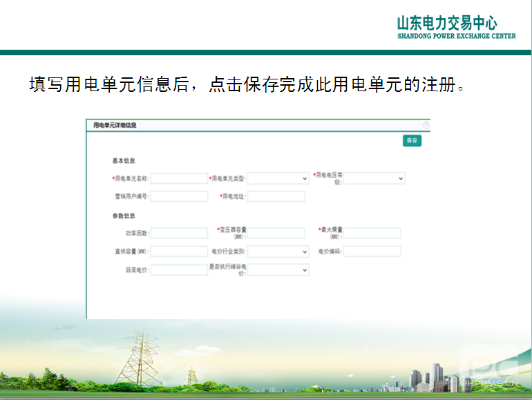
Task: Click the 参数信息 section heading
Action: pos(124,216)
